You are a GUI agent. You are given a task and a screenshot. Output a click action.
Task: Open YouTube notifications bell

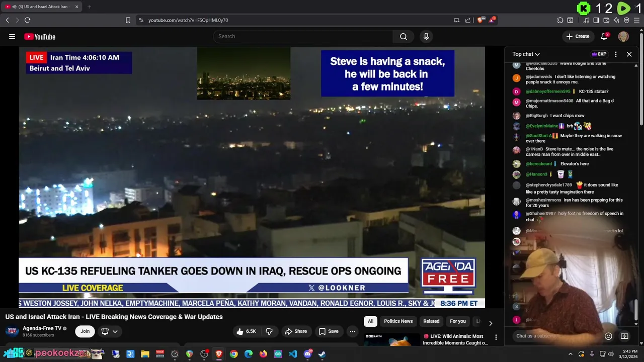pyautogui.click(x=605, y=36)
